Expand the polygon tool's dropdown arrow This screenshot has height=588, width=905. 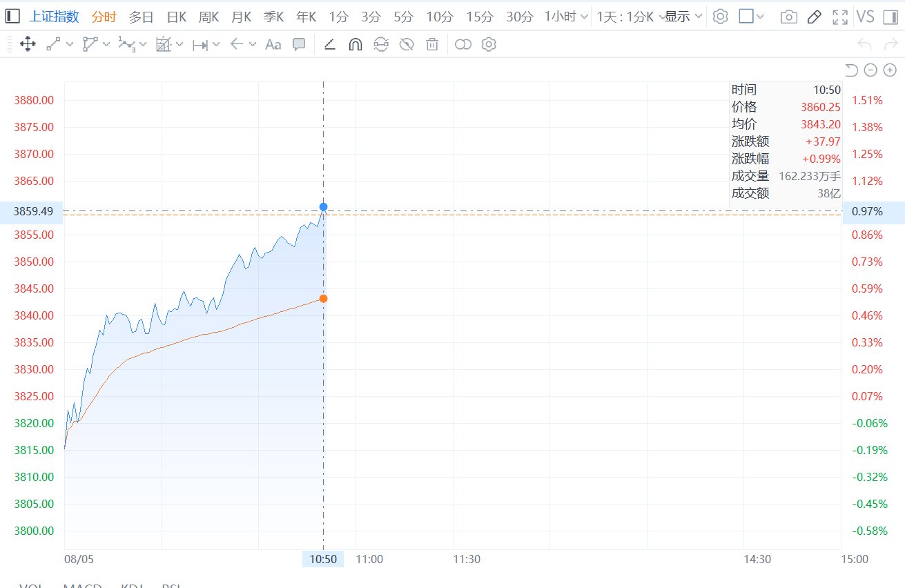point(106,45)
